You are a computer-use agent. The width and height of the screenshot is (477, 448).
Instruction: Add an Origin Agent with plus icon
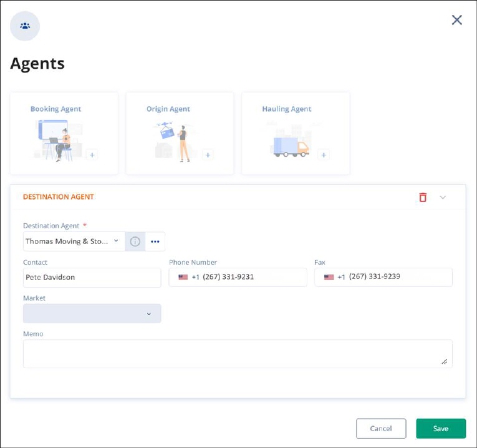point(208,155)
